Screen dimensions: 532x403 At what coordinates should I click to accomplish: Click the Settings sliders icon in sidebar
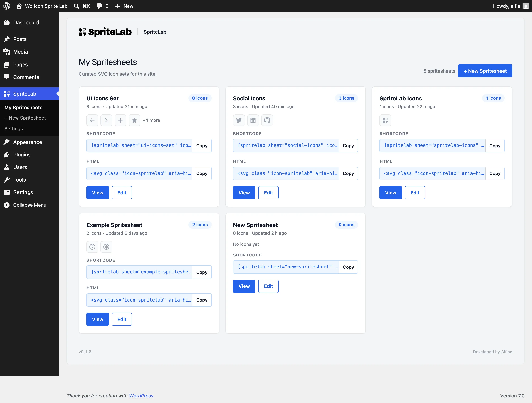click(7, 192)
